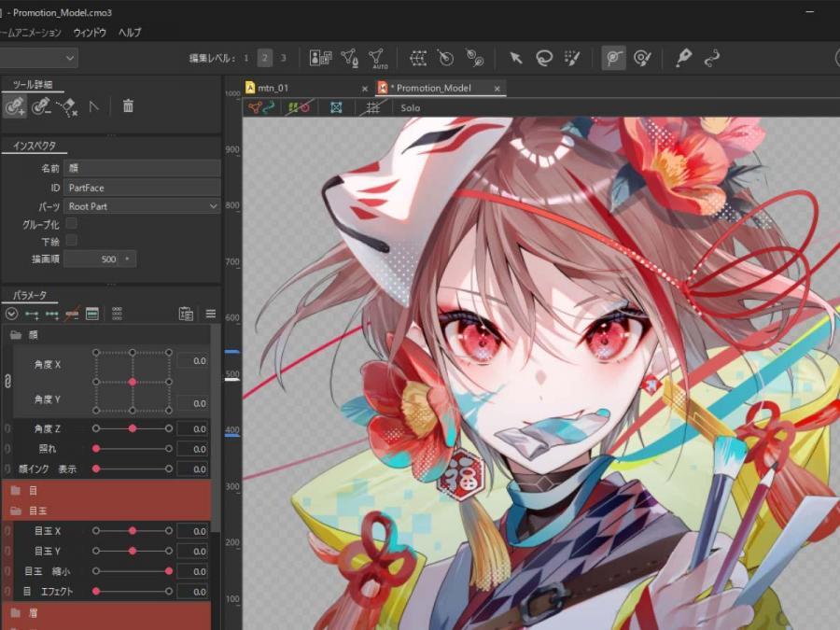The width and height of the screenshot is (840, 630).
Task: Click the trash delete icon in tool details
Action: point(128,106)
